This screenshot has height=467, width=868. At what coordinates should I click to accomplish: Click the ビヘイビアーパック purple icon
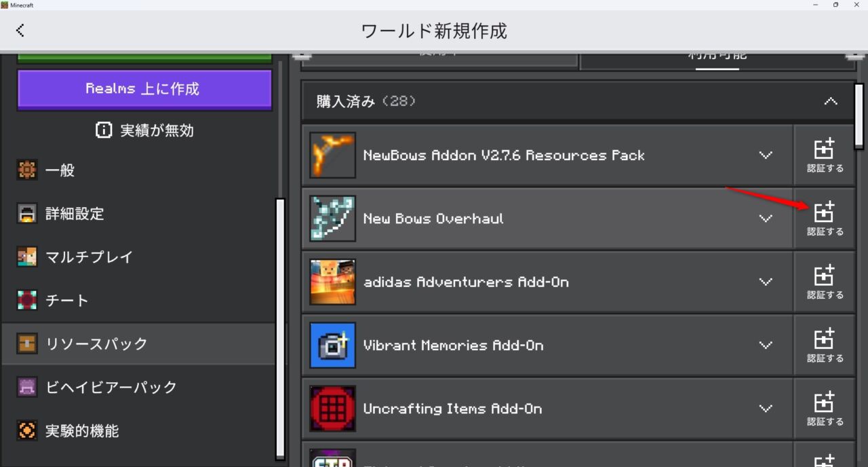[27, 388]
